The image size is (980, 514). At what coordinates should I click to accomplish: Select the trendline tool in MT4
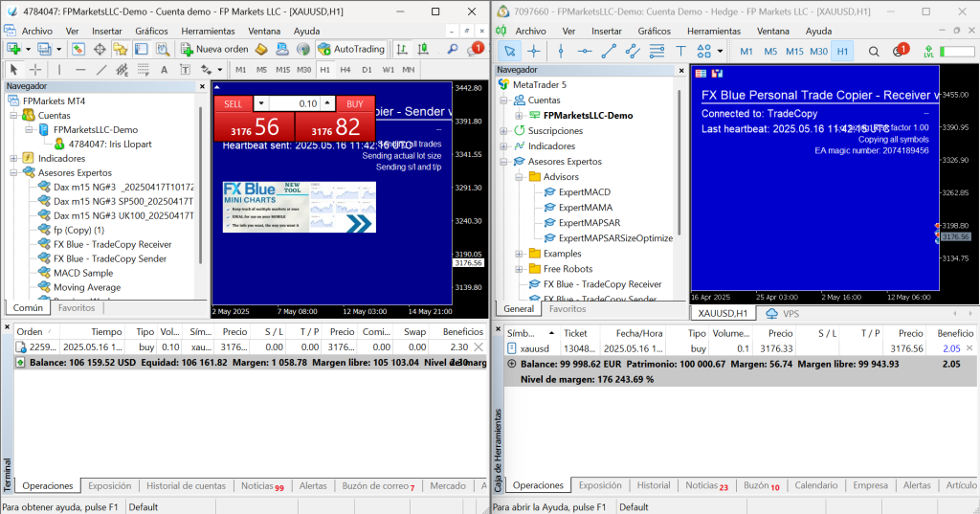pos(101,70)
